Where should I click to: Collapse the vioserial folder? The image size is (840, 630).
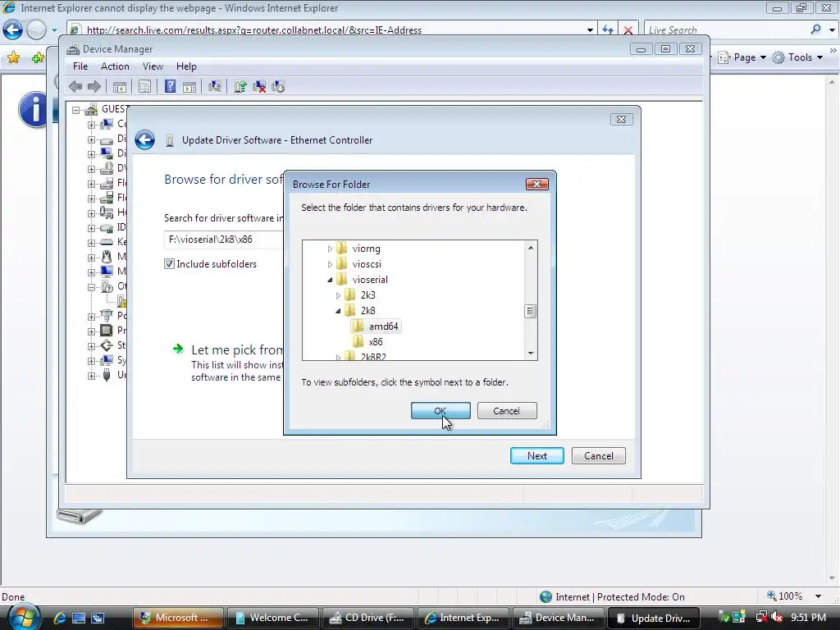click(330, 280)
